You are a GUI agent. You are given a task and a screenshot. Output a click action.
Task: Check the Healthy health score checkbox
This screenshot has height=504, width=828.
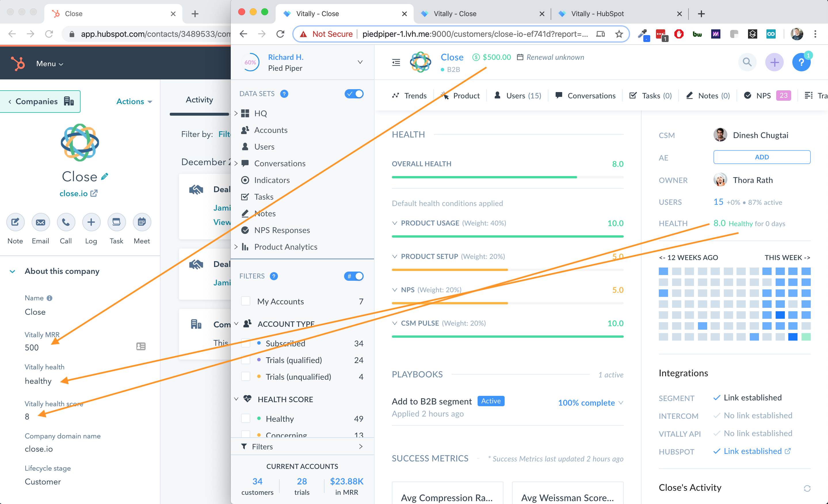coord(246,418)
